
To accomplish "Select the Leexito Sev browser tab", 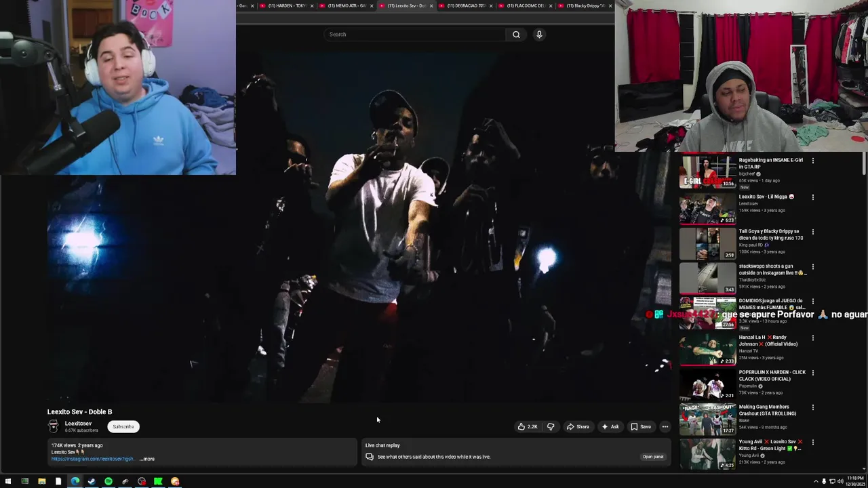I will click(406, 5).
